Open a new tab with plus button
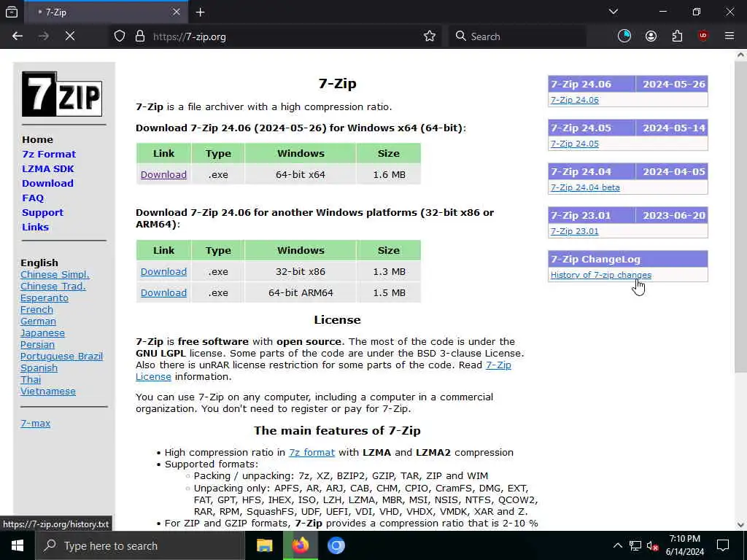 pos(200,12)
